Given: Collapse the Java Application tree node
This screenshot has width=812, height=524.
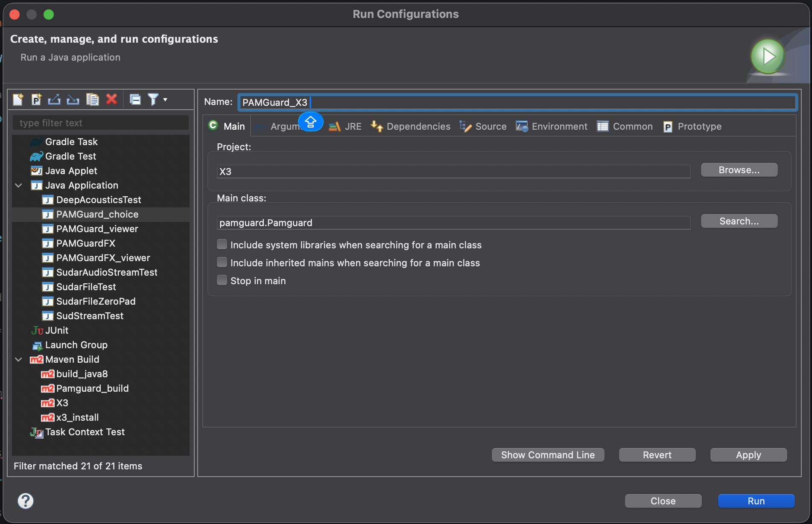Looking at the screenshot, I should 18,185.
